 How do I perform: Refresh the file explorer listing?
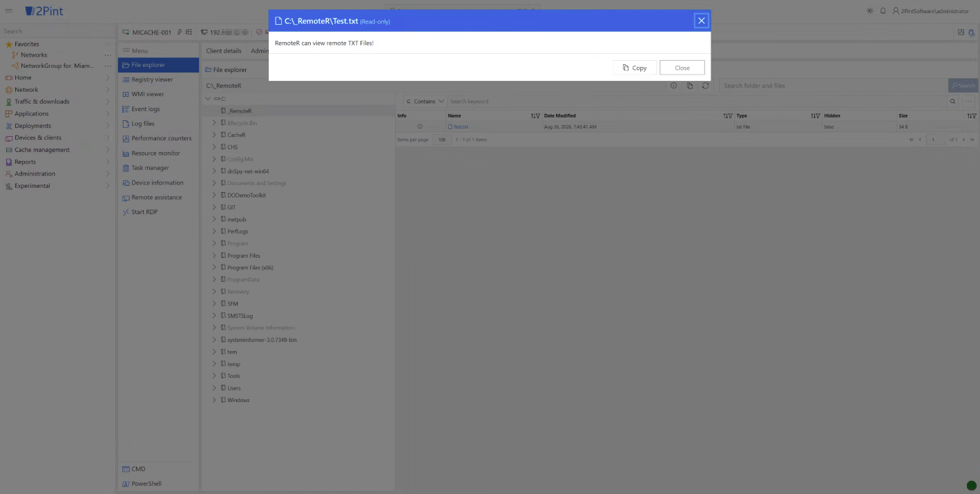click(x=705, y=86)
